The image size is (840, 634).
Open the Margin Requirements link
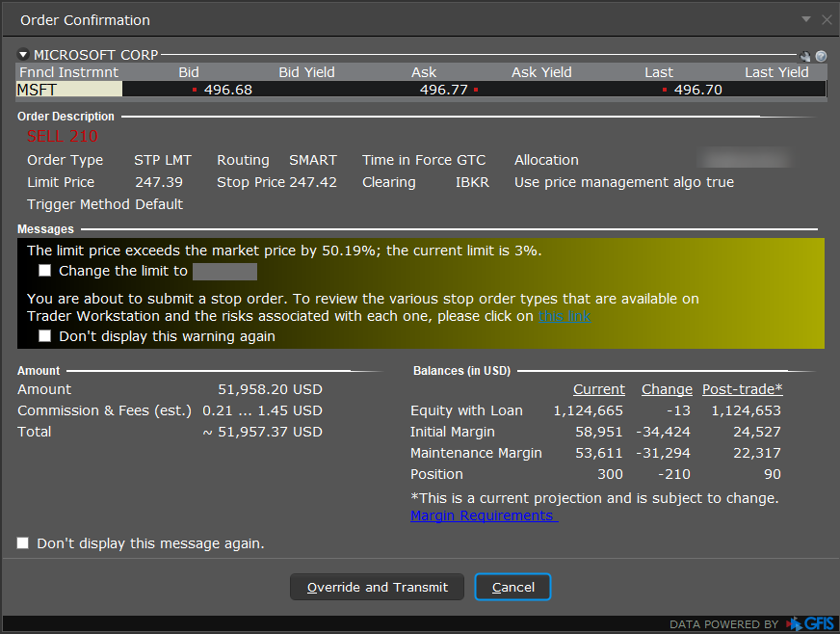coord(484,515)
